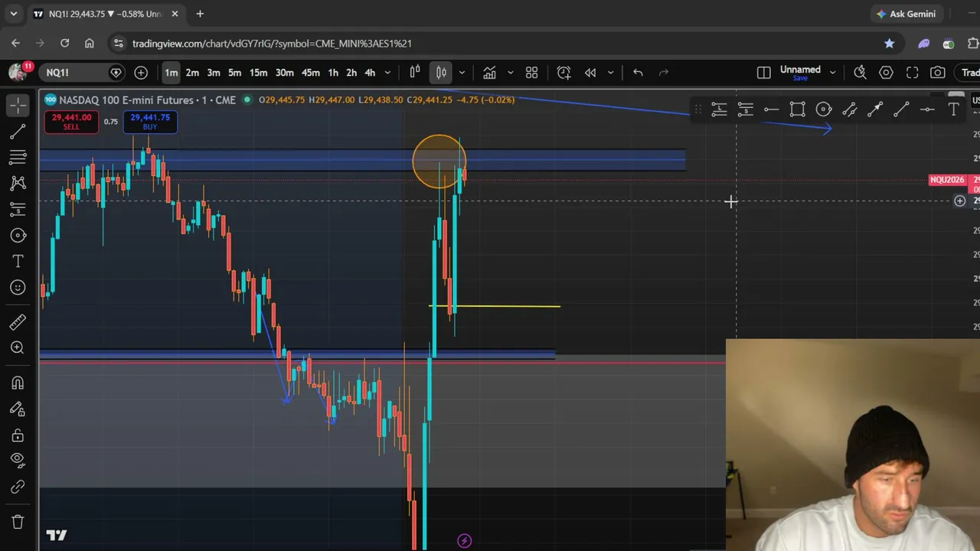
Task: Select the 2m timeframe
Action: pyautogui.click(x=192, y=73)
